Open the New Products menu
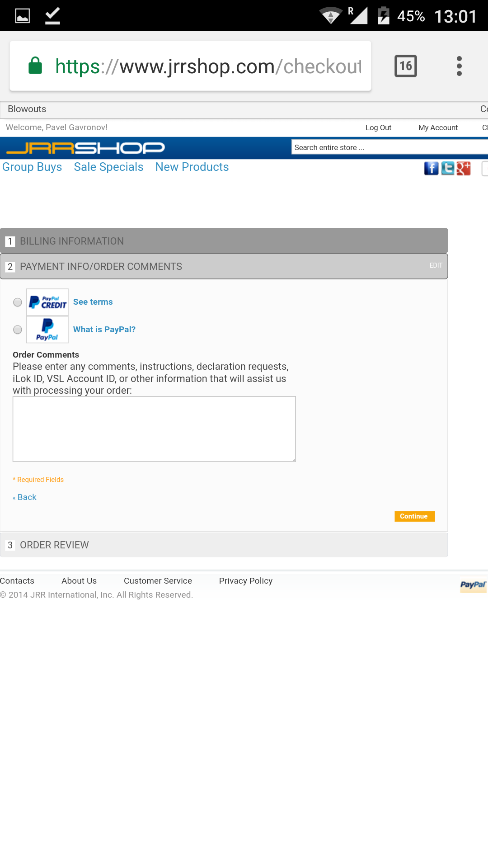The height and width of the screenshot is (868, 488). tap(192, 167)
